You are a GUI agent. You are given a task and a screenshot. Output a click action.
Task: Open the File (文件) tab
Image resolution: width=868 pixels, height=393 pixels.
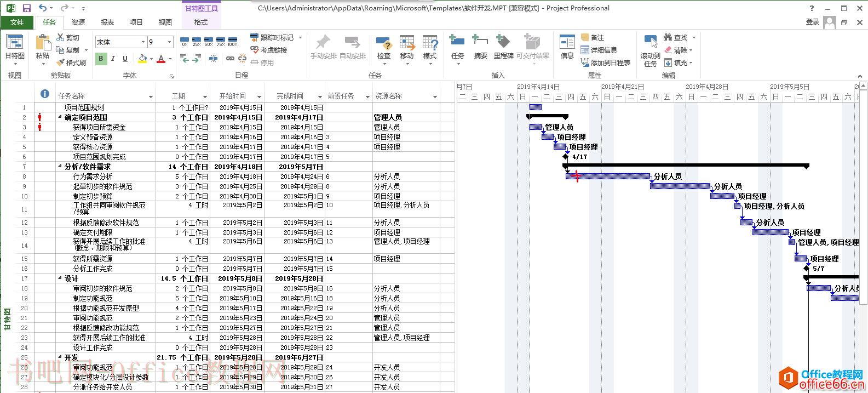pos(17,22)
